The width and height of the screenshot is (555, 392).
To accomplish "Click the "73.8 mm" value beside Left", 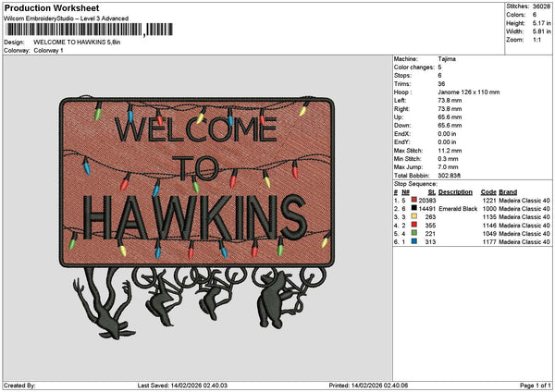I will pos(450,101).
